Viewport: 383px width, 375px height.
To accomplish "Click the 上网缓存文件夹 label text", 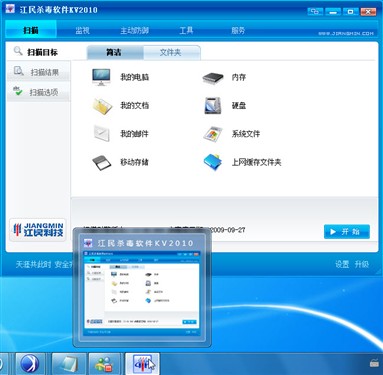I will tap(256, 162).
